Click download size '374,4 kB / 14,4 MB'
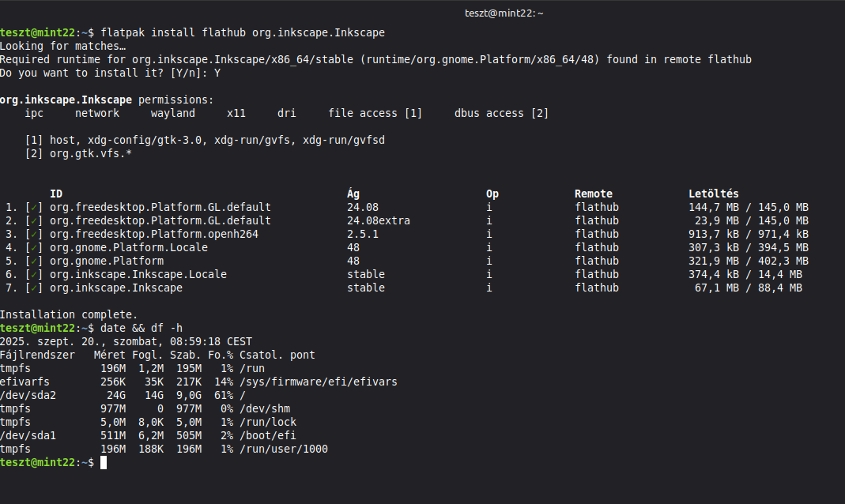The height and width of the screenshot is (504, 845). pyautogui.click(x=745, y=275)
